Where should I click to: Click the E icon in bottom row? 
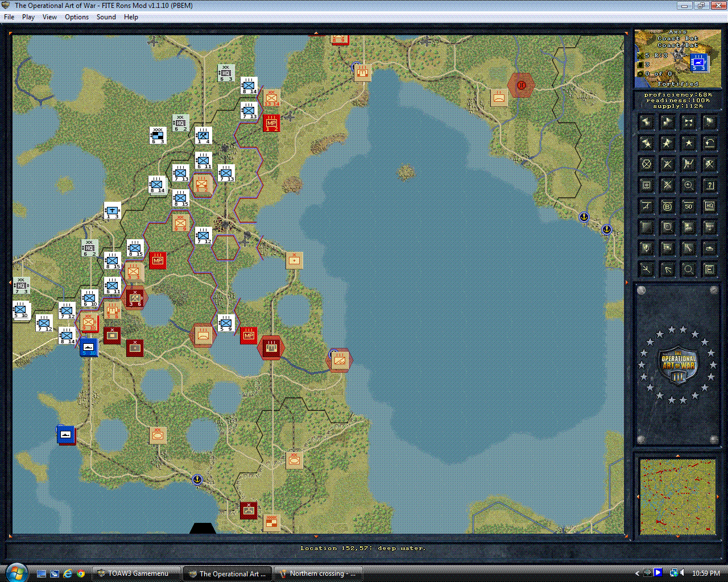[x=709, y=269]
